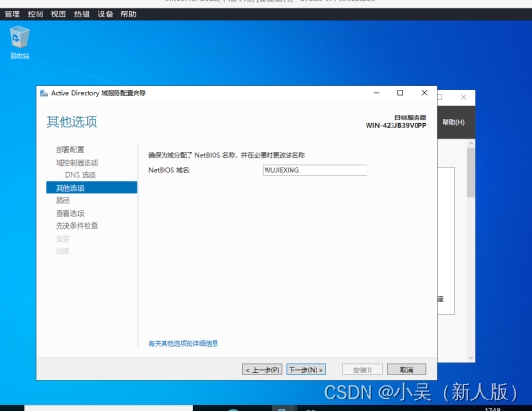
Task: Close the Active Directory wizard window
Action: (424, 93)
